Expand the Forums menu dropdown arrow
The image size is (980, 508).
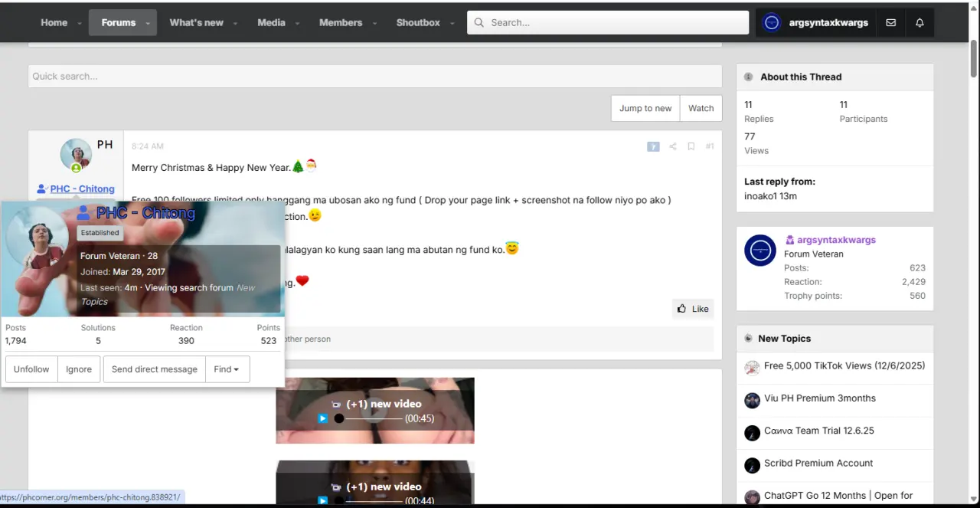tap(149, 23)
